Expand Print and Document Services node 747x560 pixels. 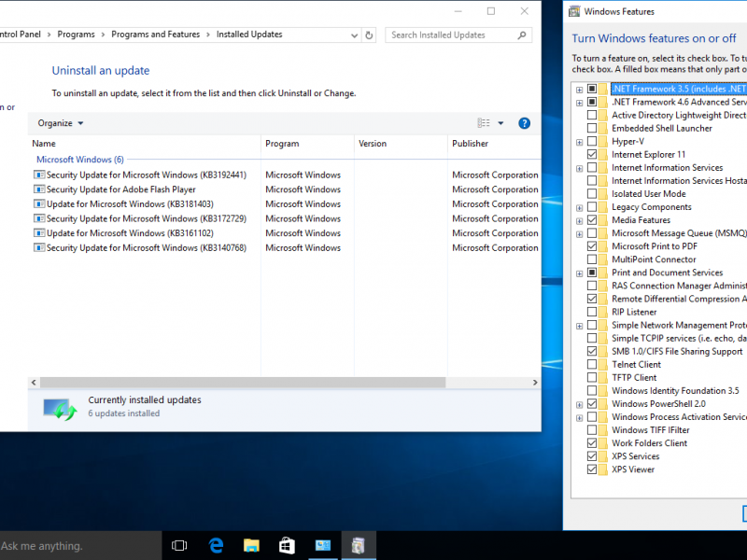tap(579, 273)
